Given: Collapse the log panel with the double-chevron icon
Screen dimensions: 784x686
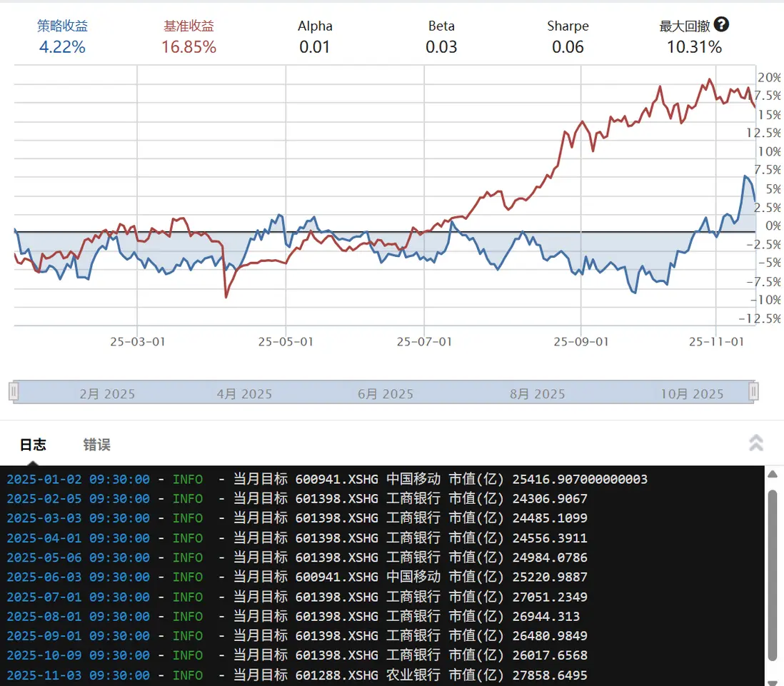Looking at the screenshot, I should pos(756,443).
